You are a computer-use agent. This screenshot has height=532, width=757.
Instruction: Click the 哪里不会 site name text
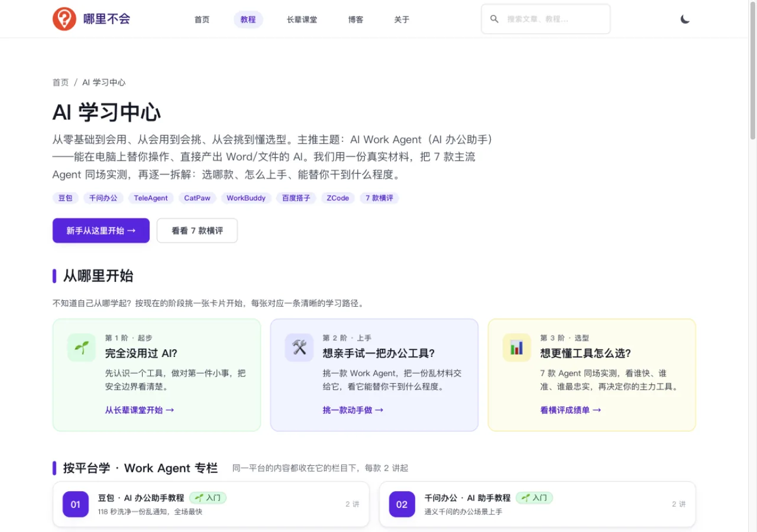pos(106,19)
